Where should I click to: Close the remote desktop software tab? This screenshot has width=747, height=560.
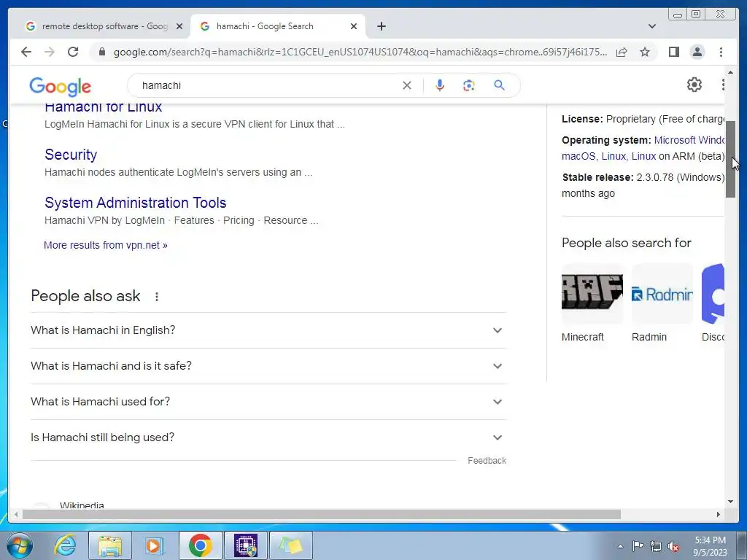[x=179, y=26]
